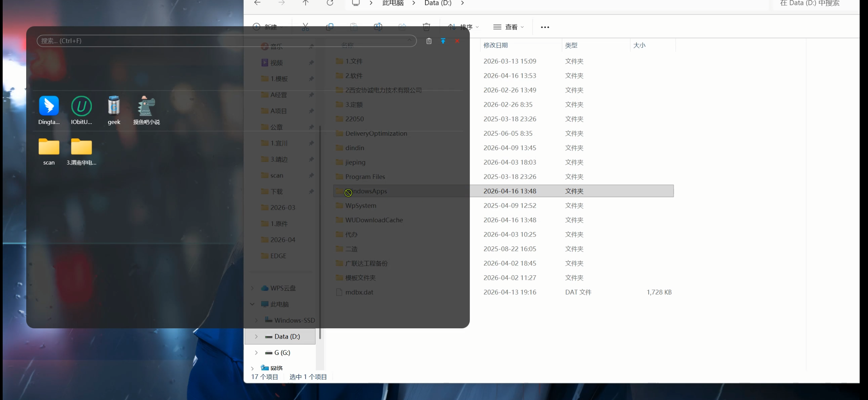Screen dimensions: 868x400
Task: Open the 查看 view dropdown
Action: click(x=508, y=27)
